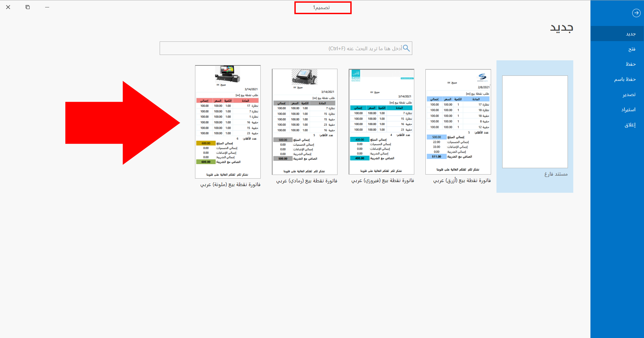644x338 pixels.
Task: Close the window with the X icon
Action: pyautogui.click(x=8, y=7)
